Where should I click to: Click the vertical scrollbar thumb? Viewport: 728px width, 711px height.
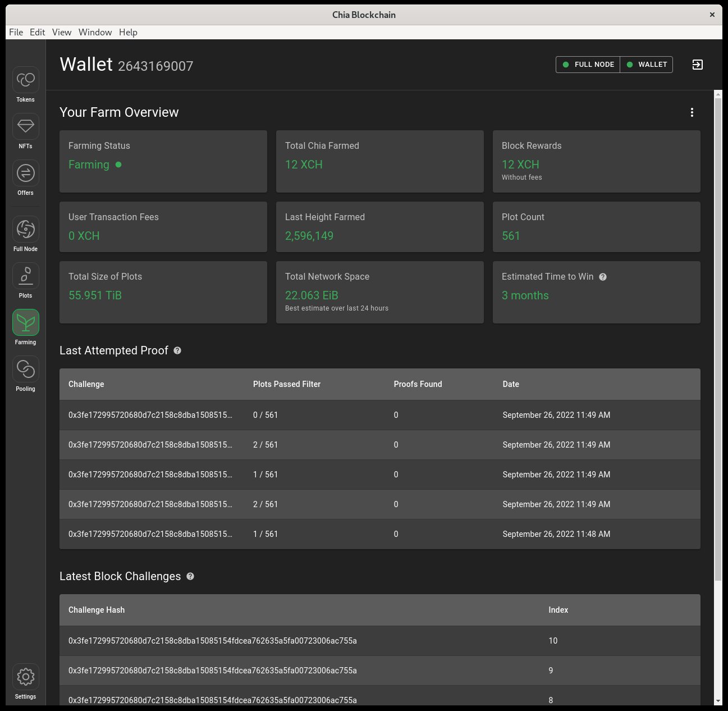(x=718, y=339)
